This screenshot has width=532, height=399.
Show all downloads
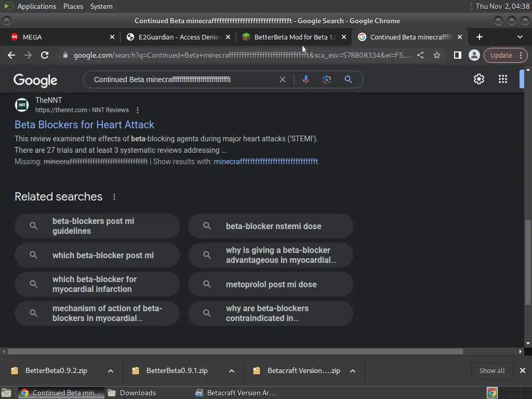[491, 370]
